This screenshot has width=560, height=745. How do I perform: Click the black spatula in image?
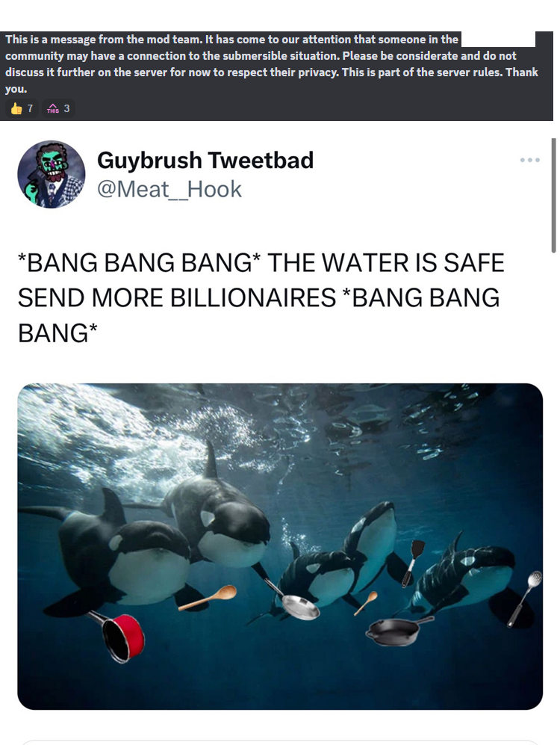tap(412, 563)
